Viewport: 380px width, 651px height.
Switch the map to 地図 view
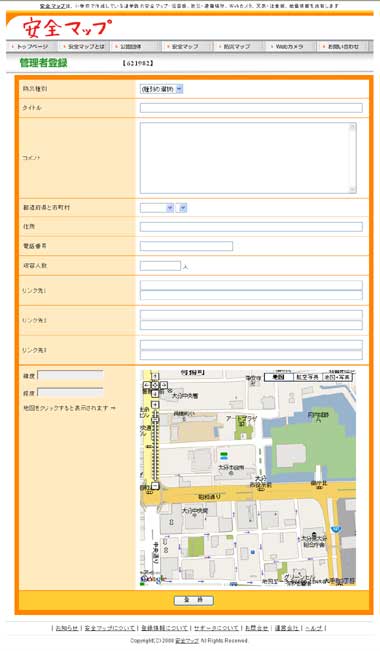pos(279,377)
